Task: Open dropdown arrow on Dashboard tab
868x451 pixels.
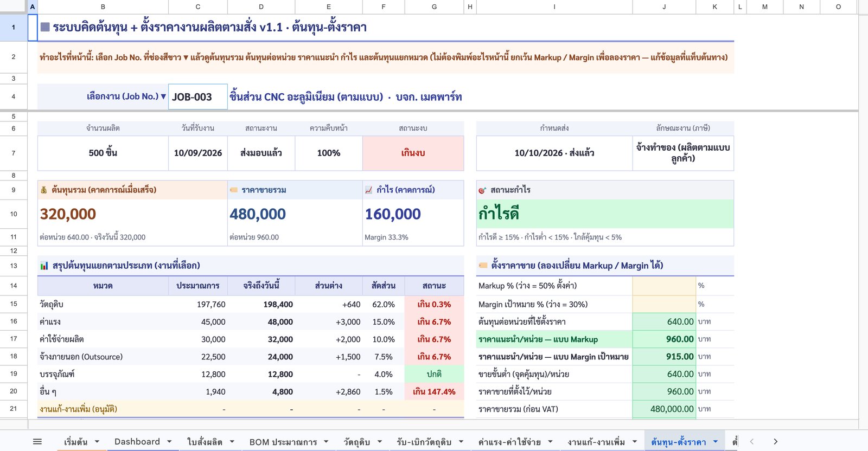Action: (169, 442)
